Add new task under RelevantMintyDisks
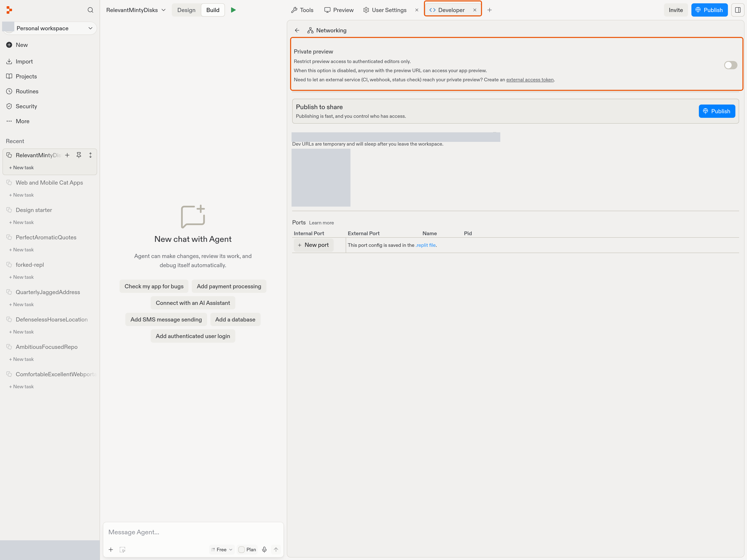 pyautogui.click(x=21, y=168)
